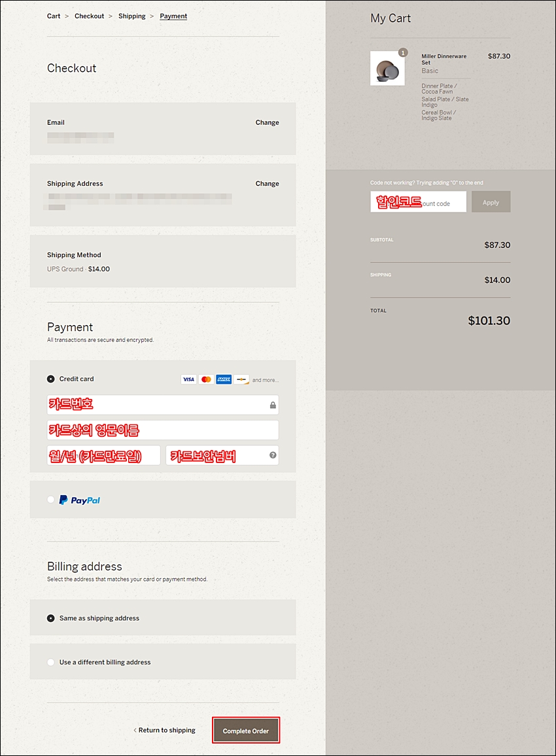Click the Mastercard logo icon
The image size is (556, 756).
click(207, 379)
